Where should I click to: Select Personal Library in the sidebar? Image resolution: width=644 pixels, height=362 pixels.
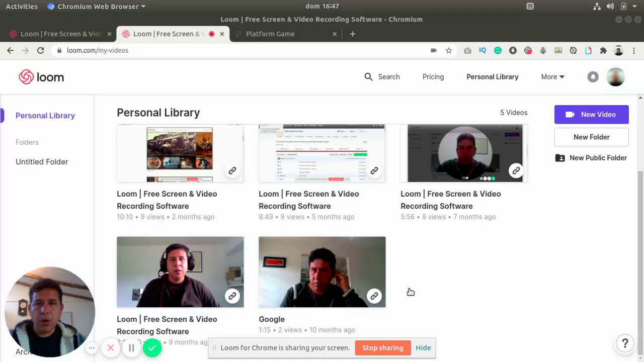(45, 116)
